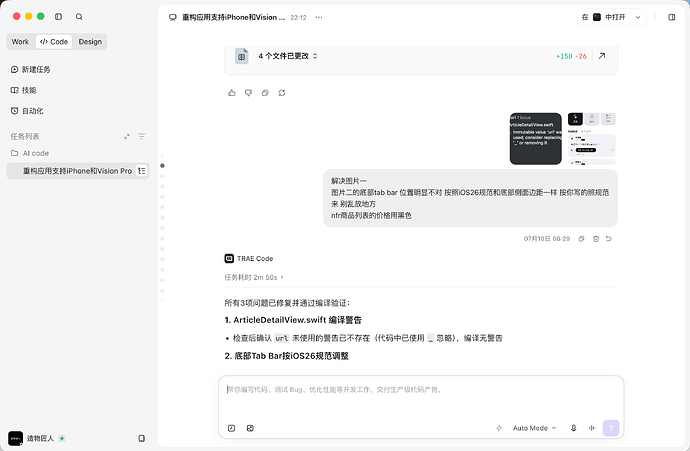
Task: Click the audio waveform icon
Action: [x=592, y=428]
